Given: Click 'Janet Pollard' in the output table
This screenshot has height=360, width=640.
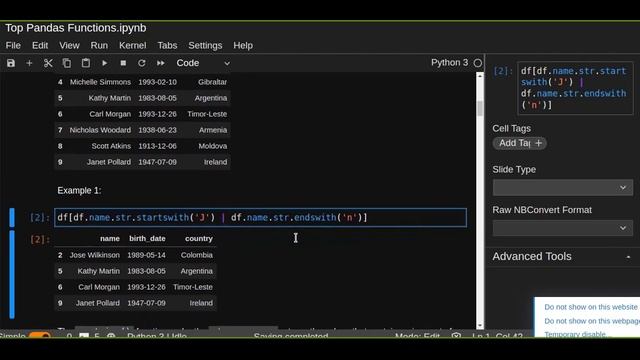Looking at the screenshot, I should [98, 303].
